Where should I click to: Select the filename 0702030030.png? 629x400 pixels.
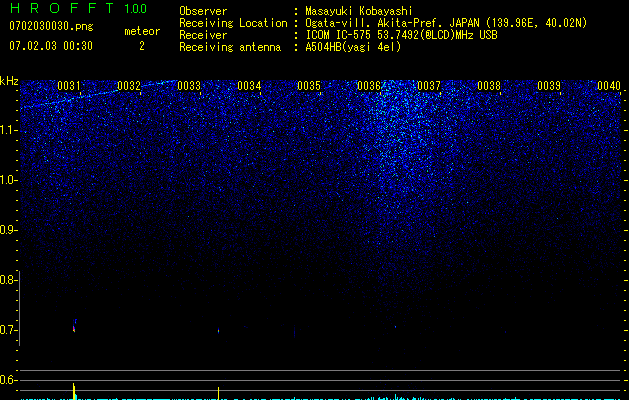[x=51, y=26]
